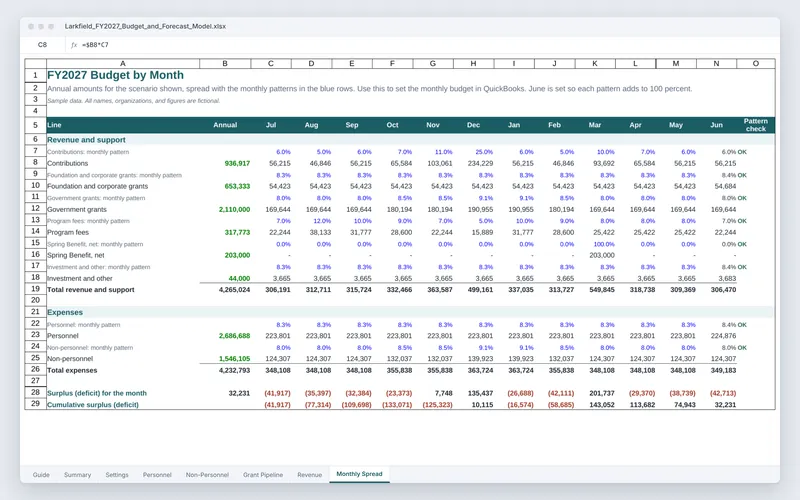
Task: Click the 100.0% March Spring Benefit pattern
Action: pyautogui.click(x=604, y=244)
